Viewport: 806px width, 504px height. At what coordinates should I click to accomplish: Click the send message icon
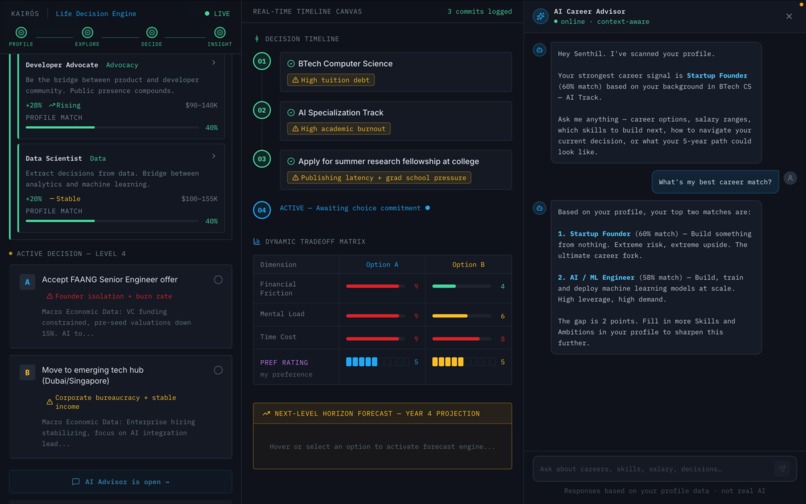[782, 469]
